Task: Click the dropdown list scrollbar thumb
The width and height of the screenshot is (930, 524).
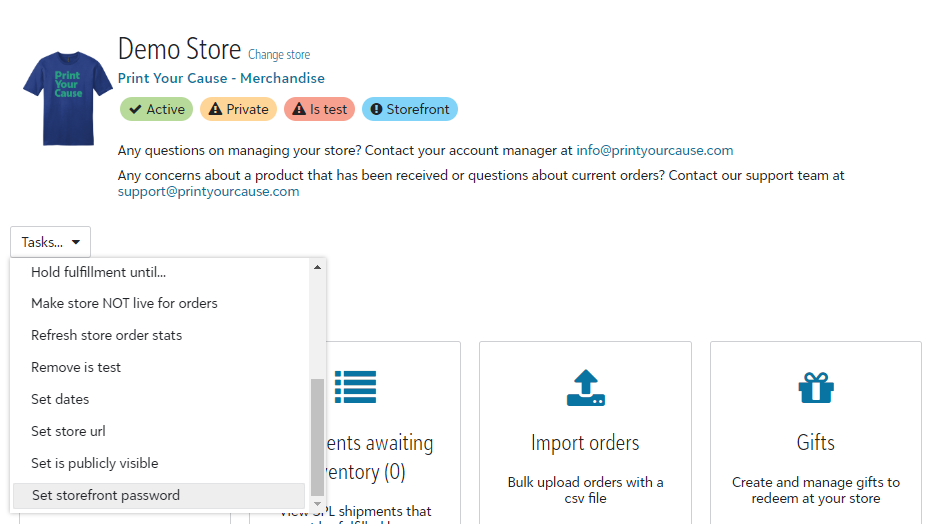Action: 317,437
